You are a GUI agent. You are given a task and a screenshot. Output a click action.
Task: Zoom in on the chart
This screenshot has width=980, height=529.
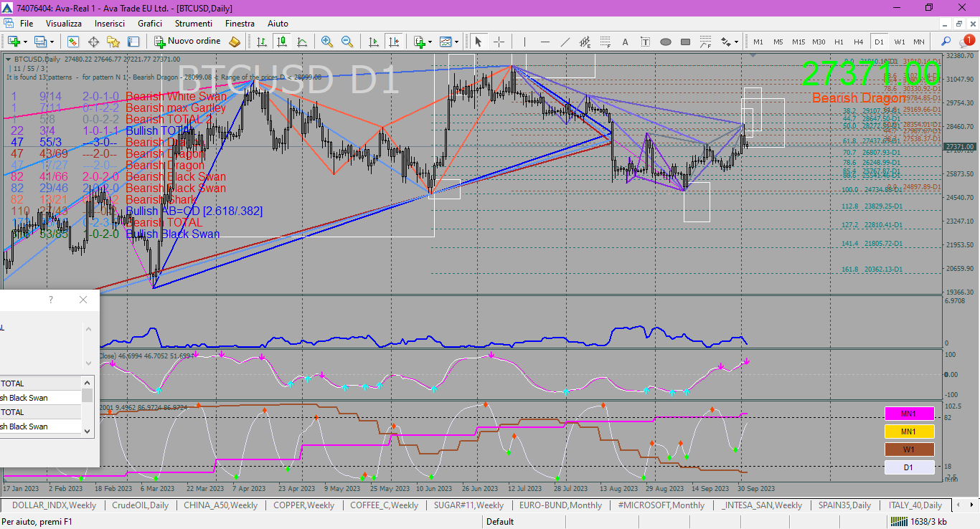(327, 42)
